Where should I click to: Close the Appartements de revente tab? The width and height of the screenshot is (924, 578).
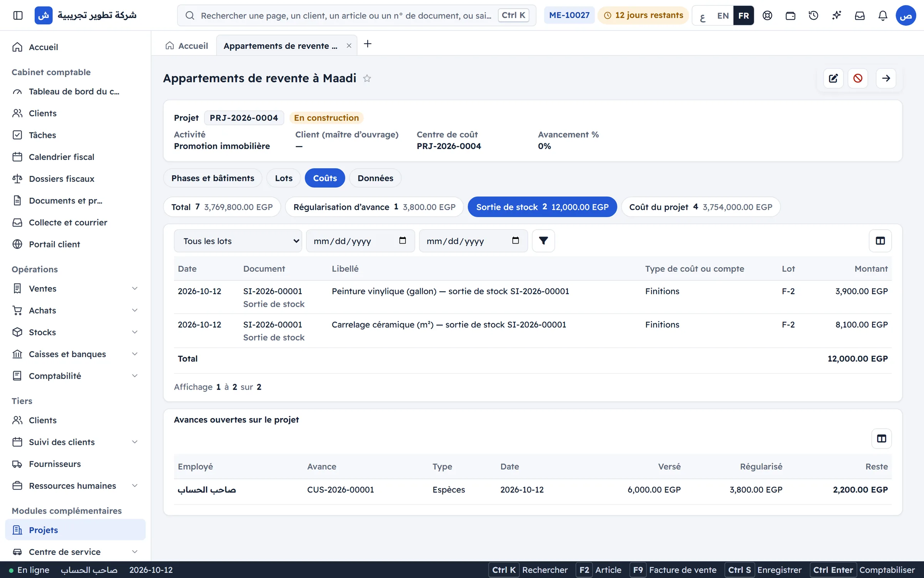(349, 46)
